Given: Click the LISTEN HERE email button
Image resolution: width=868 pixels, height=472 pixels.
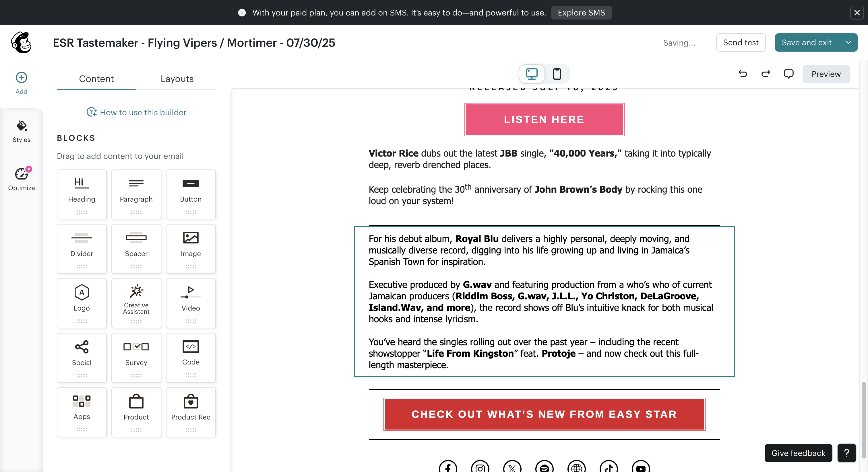Looking at the screenshot, I should click(544, 120).
